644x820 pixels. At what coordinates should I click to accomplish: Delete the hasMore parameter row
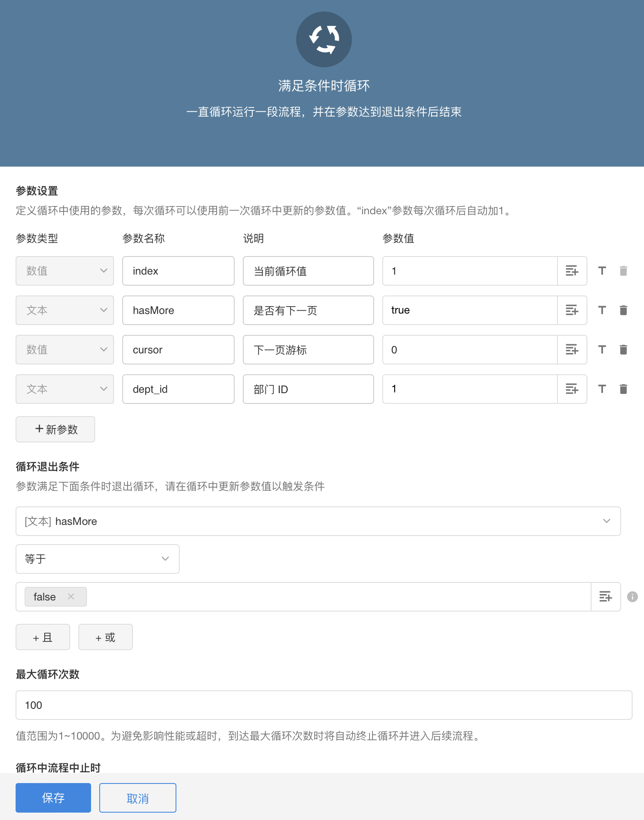tap(623, 310)
